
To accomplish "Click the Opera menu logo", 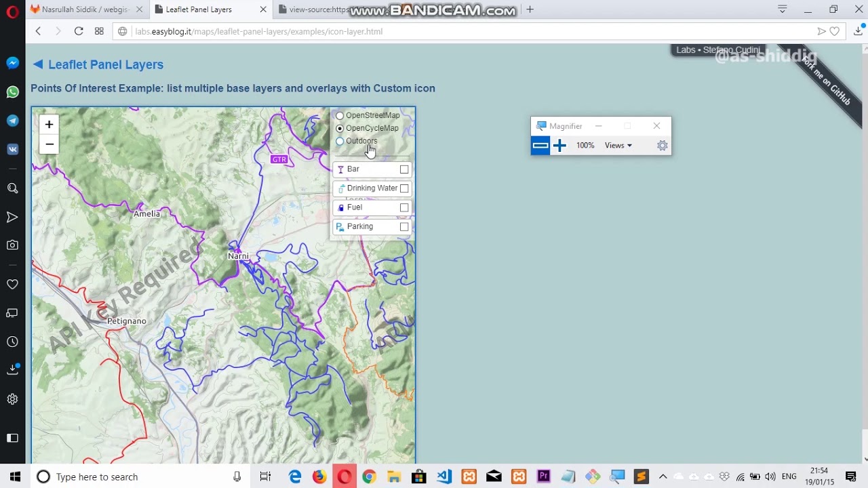I will 12,12.
